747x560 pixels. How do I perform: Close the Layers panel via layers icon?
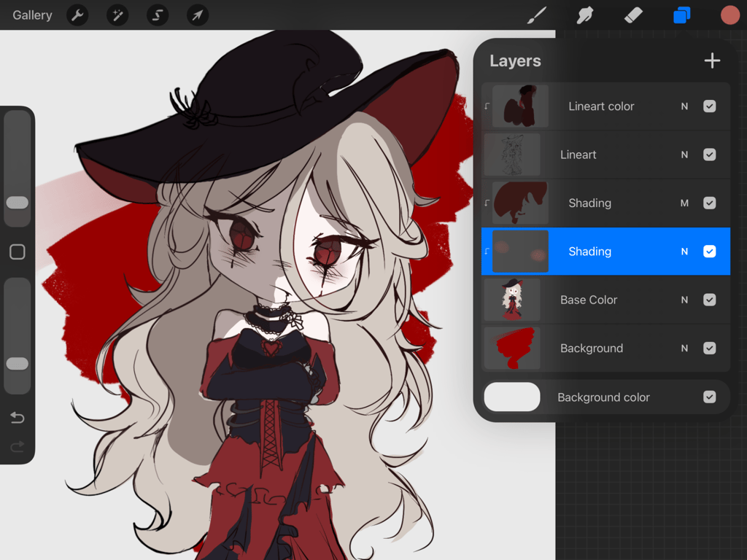[x=682, y=15]
